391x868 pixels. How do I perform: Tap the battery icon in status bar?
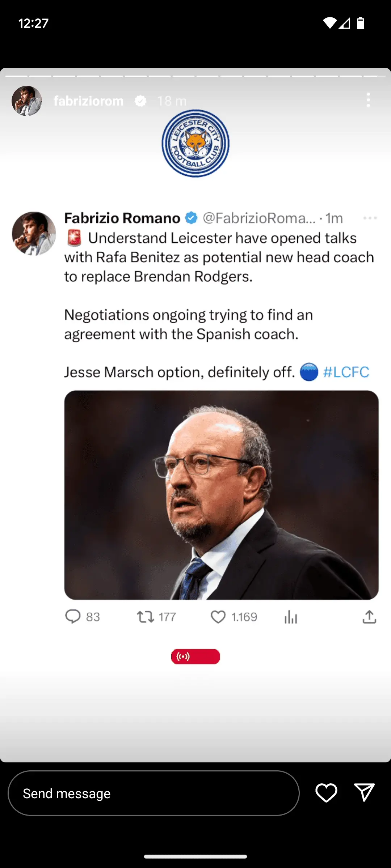pyautogui.click(x=360, y=23)
